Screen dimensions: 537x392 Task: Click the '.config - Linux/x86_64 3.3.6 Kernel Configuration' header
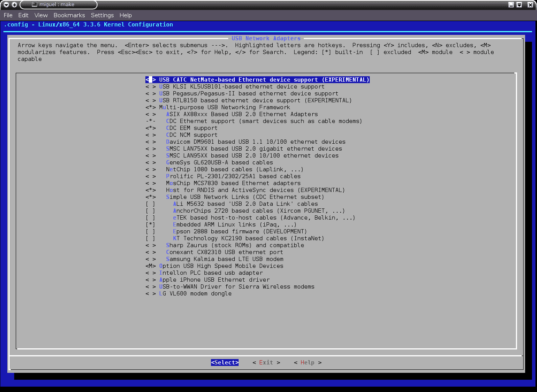[x=88, y=25]
